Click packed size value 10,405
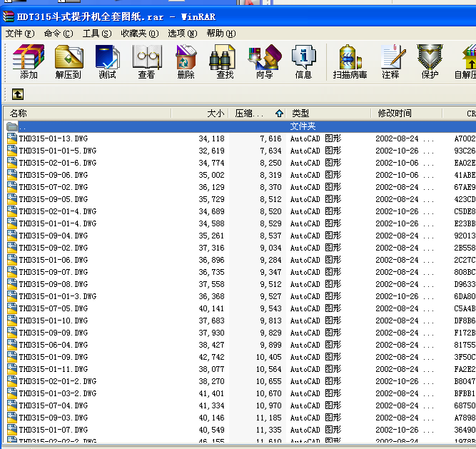This screenshot has width=476, height=449. point(268,358)
